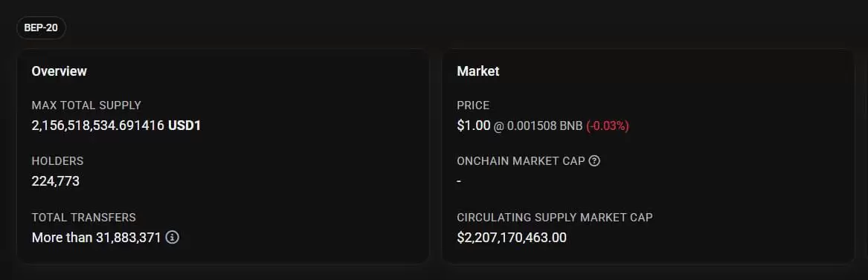Select the Overview card heading
This screenshot has height=280, width=868.
pos(60,71)
